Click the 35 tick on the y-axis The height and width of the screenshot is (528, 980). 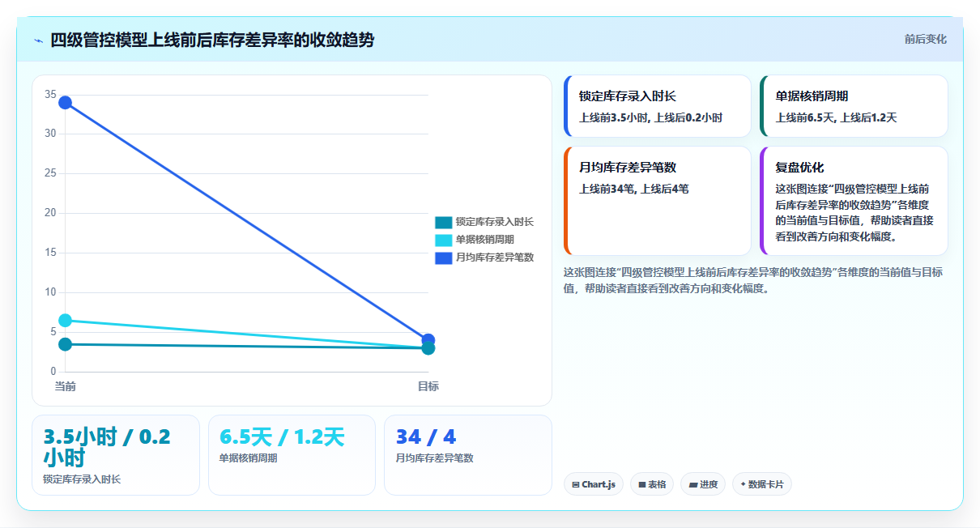(50, 95)
